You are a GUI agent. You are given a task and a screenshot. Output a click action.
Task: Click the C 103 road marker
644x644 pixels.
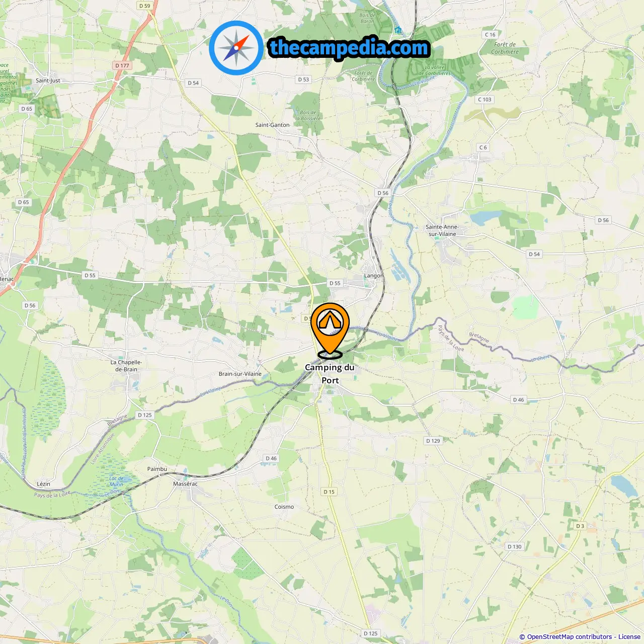485,100
